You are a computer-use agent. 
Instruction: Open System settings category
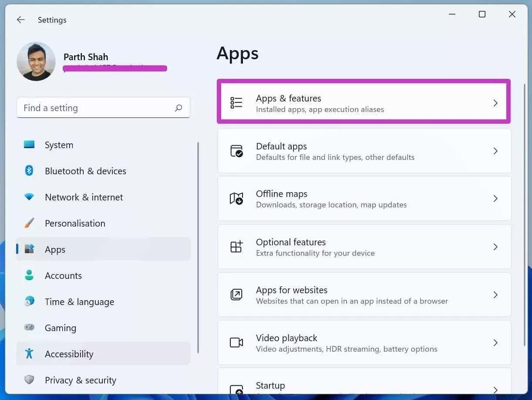pos(103,145)
